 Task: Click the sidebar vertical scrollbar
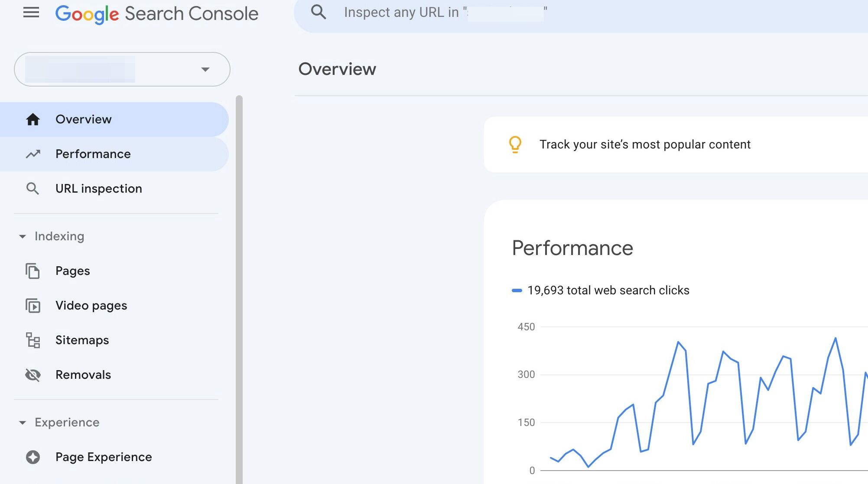pos(239,289)
